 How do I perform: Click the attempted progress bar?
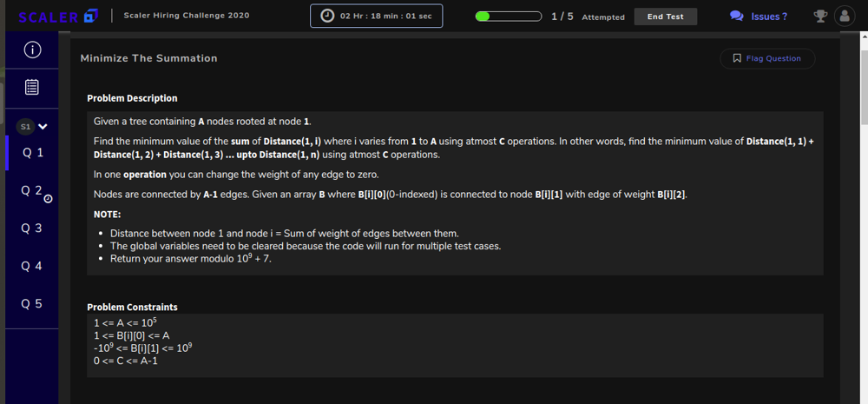[x=508, y=16]
